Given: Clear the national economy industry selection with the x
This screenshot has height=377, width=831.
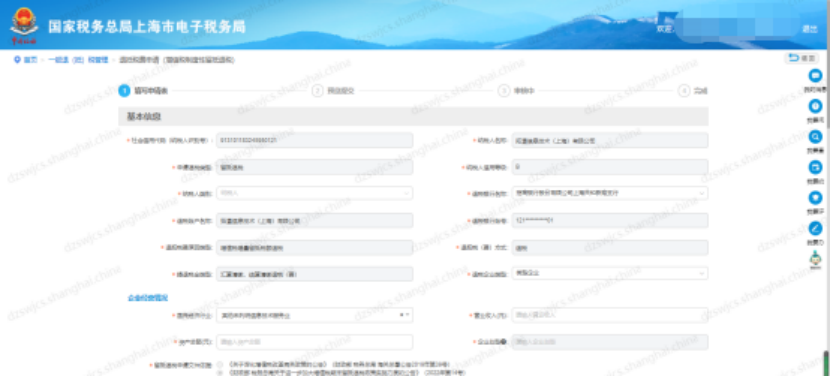Looking at the screenshot, I should point(401,315).
